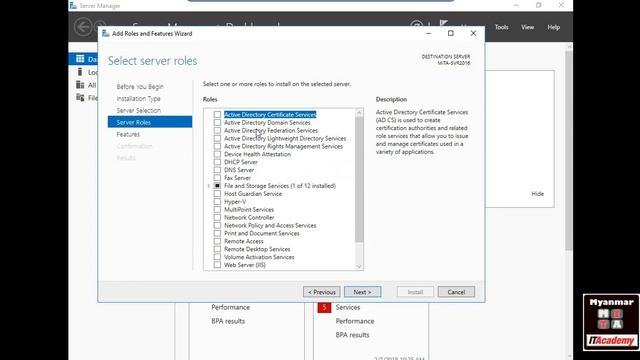Go to Before You Begin step
640x360 pixels.
pyautogui.click(x=140, y=87)
